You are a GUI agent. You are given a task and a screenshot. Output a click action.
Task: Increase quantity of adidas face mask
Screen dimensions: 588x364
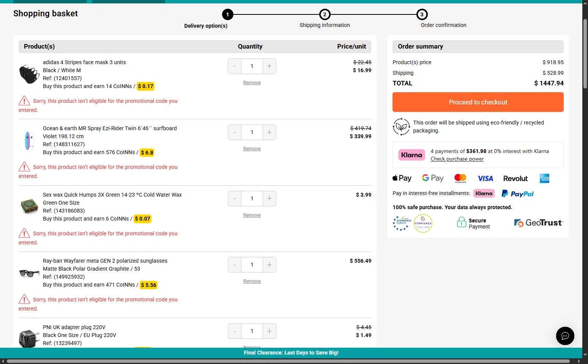269,66
